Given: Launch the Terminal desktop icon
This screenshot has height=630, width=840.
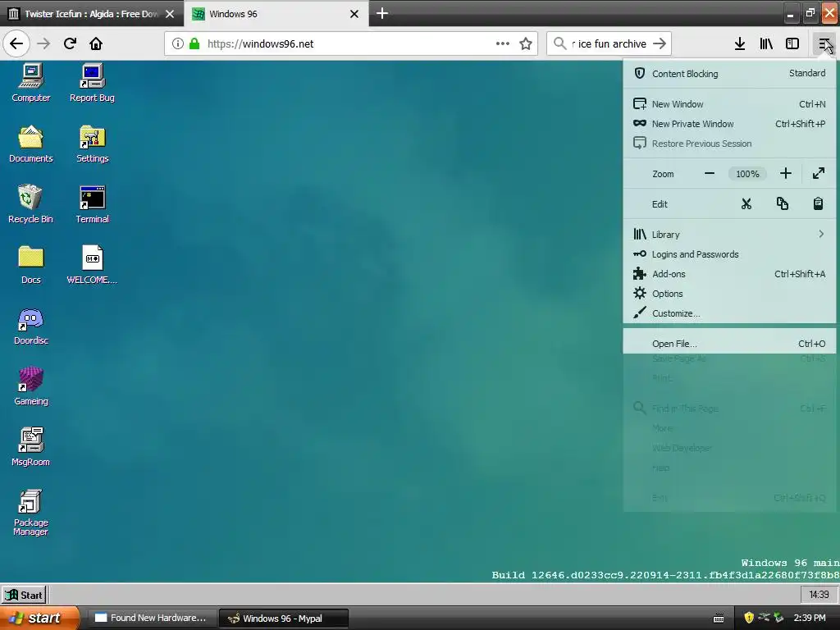Looking at the screenshot, I should 92,204.
